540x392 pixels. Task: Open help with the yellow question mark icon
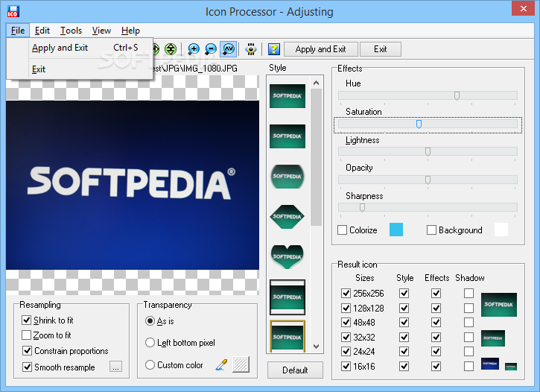pos(274,49)
